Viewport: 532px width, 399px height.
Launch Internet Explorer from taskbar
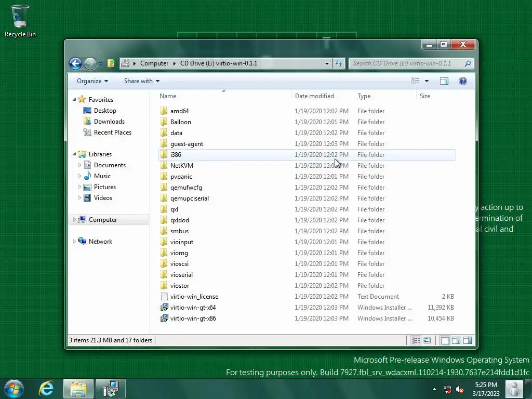[x=46, y=389]
